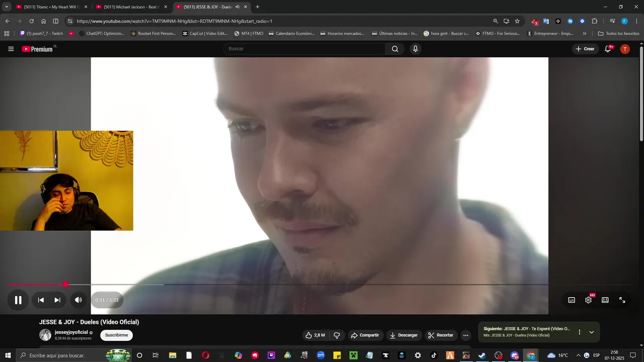The width and height of the screenshot is (644, 362).
Task: Expand the Siguiente playlist panel chevron
Action: [x=591, y=332]
